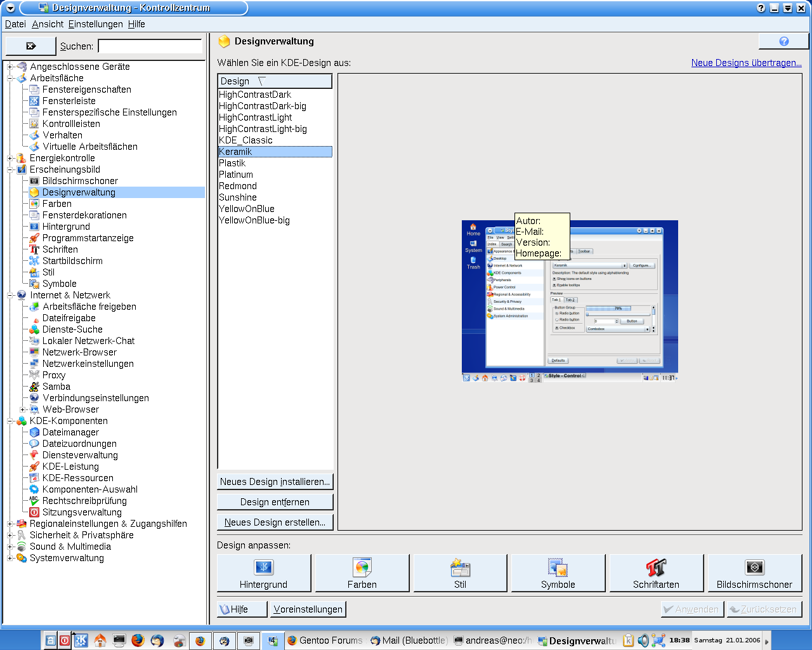Switch to Gentoo Forums taskbar entry

[325, 640]
